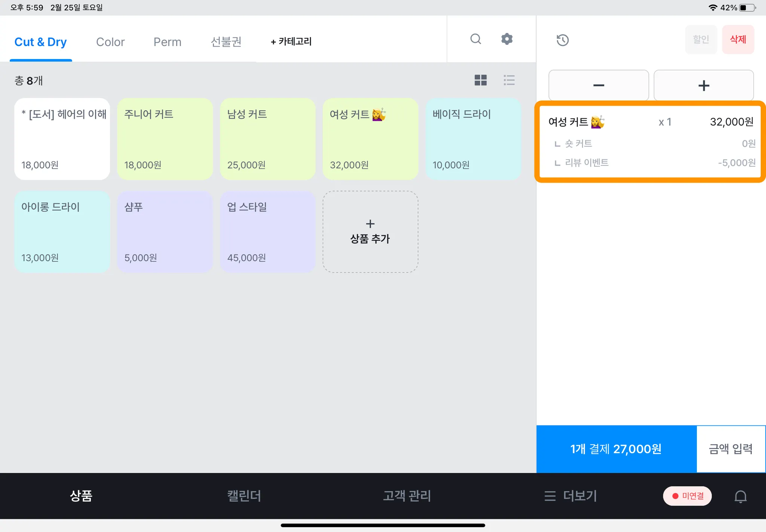Tap the 미연결 connection status badge
The width and height of the screenshot is (766, 532).
(687, 496)
